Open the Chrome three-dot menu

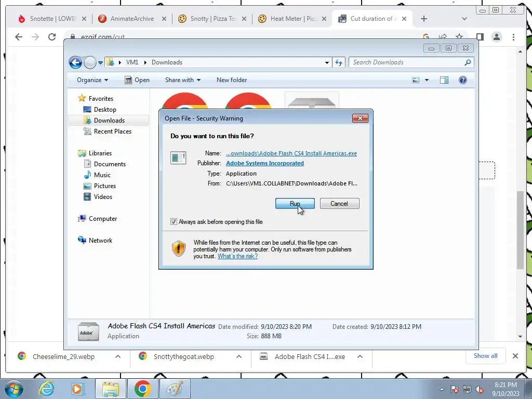(513, 37)
